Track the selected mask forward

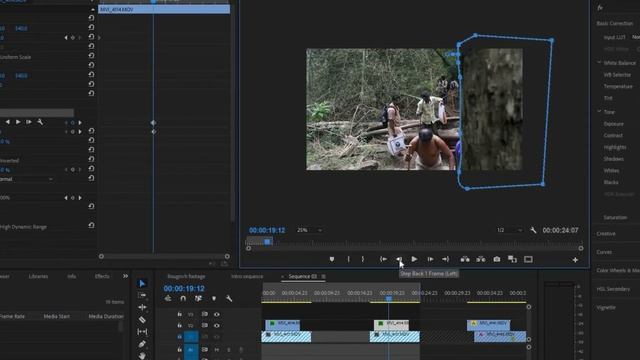point(18,122)
